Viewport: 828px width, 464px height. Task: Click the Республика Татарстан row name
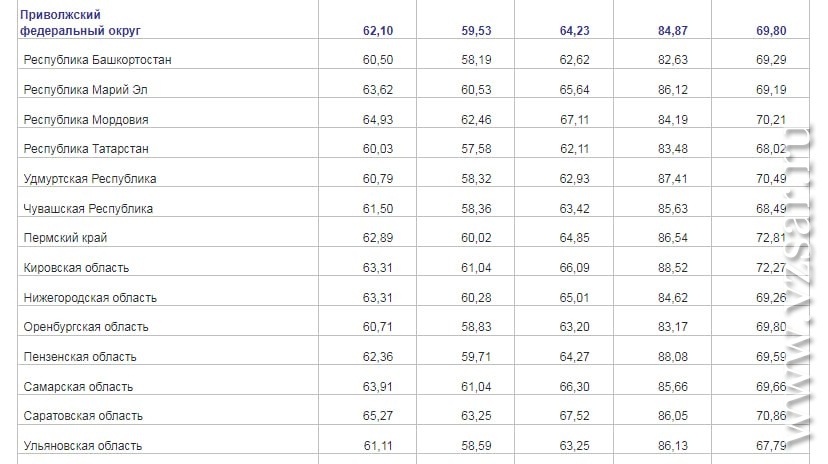click(x=86, y=149)
